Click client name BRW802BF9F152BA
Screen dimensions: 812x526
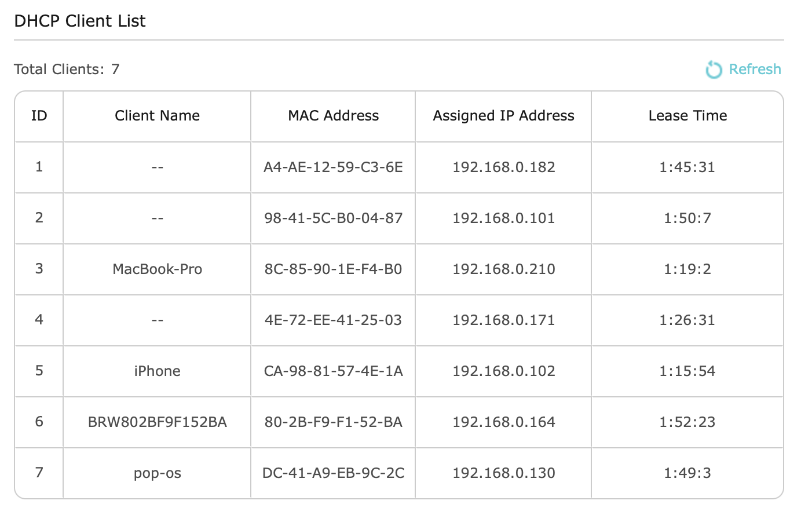157,422
